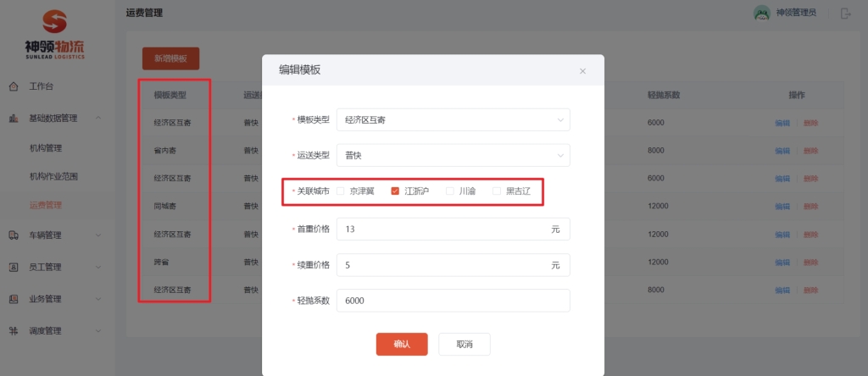Click the 运费管理 page title

click(144, 13)
